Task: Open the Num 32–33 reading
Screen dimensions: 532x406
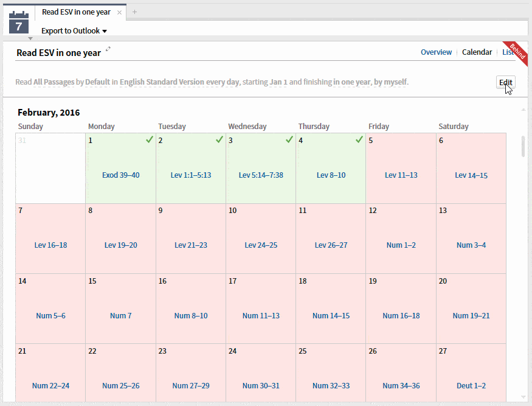Action: [331, 386]
